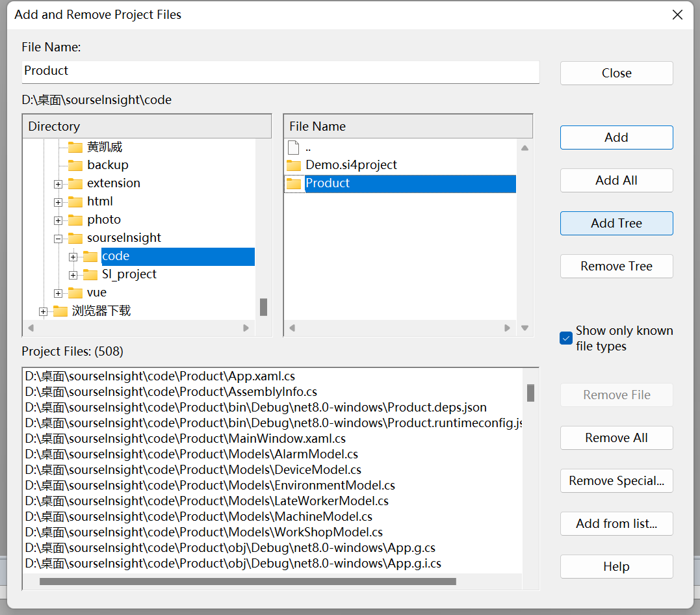Select DeviceModel.cs in project files
Screen dimensions: 700x615
pyautogui.click(x=193, y=470)
